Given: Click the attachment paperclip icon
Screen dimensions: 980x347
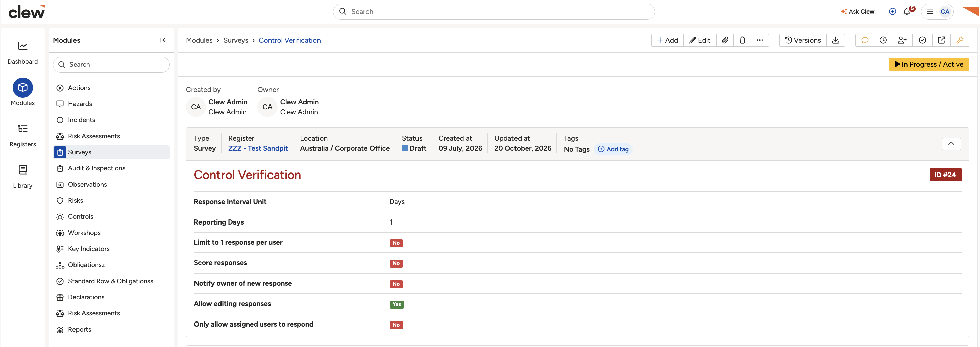Looking at the screenshot, I should click(725, 40).
